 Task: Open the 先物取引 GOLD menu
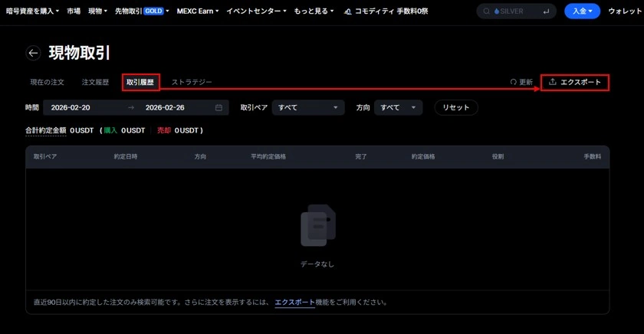point(142,11)
